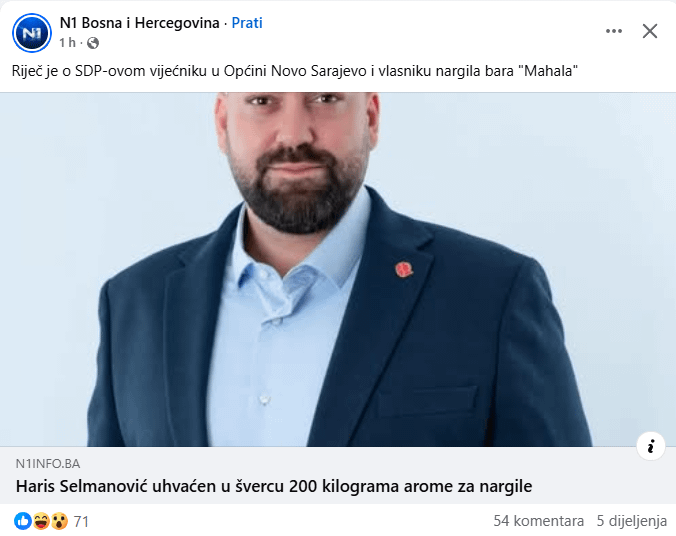Click the three-dots post options menu
This screenshot has height=536, width=676.
(x=613, y=31)
